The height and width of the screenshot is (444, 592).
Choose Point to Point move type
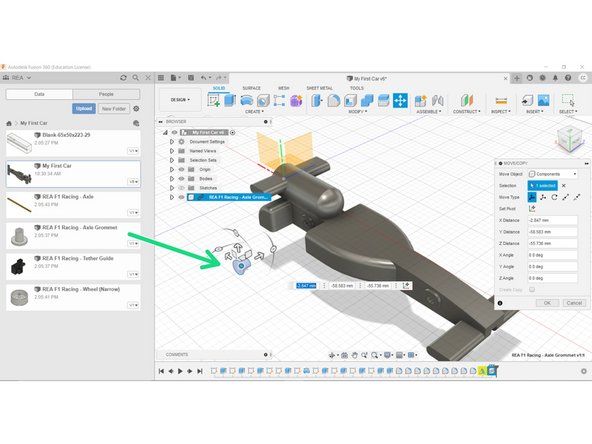coord(566,197)
